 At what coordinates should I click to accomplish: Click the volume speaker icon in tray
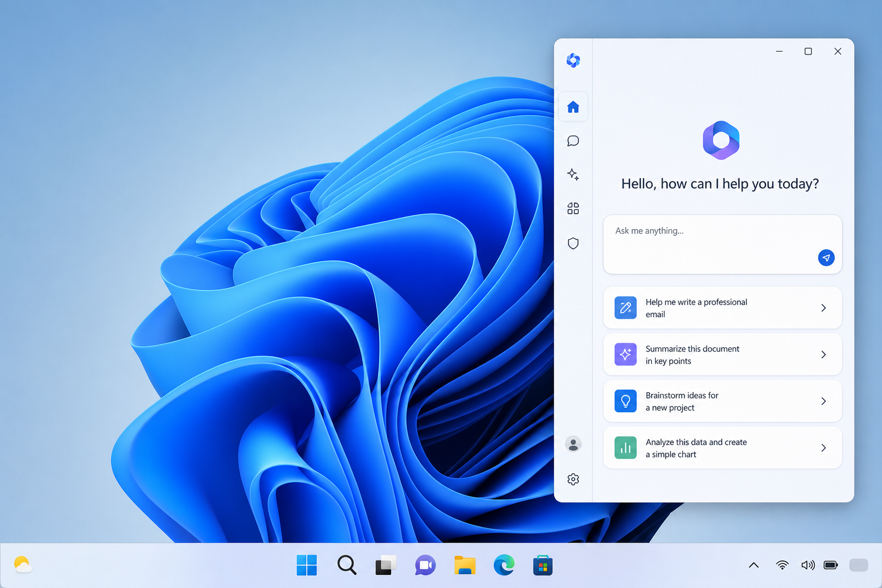click(x=808, y=565)
